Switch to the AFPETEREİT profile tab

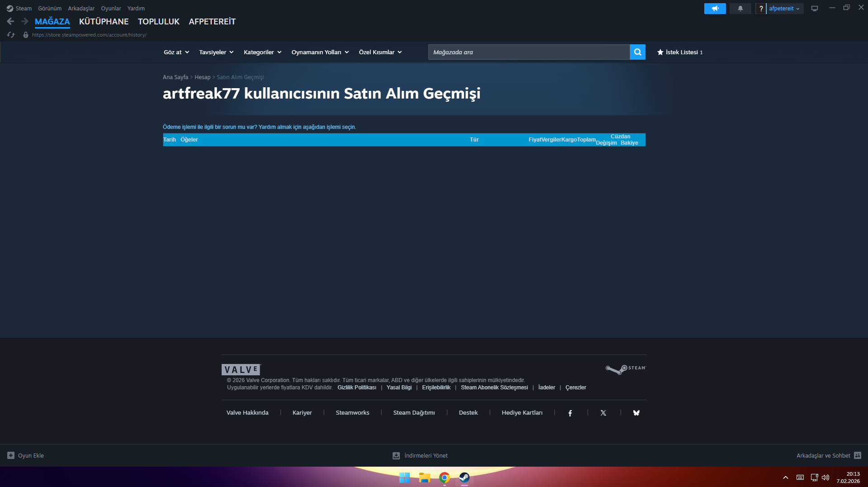pos(212,22)
